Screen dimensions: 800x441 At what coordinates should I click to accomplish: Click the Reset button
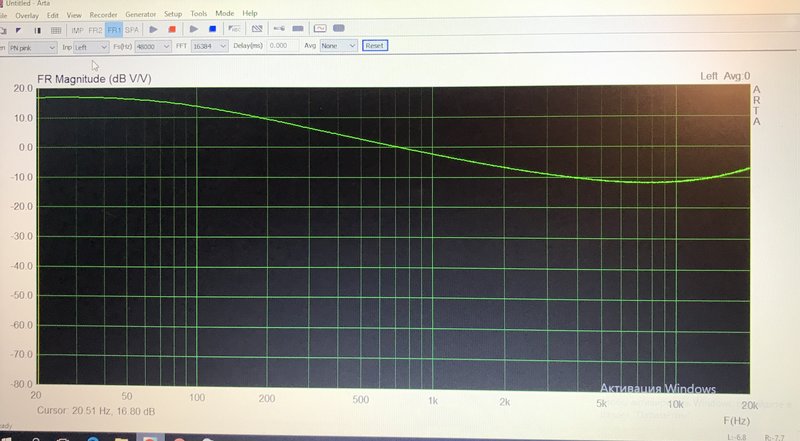pos(375,45)
